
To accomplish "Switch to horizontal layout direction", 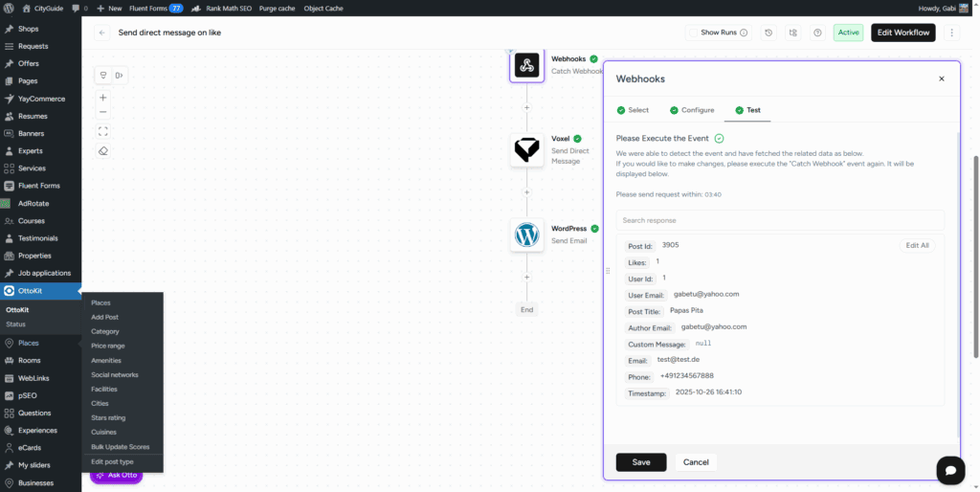I will click(119, 76).
